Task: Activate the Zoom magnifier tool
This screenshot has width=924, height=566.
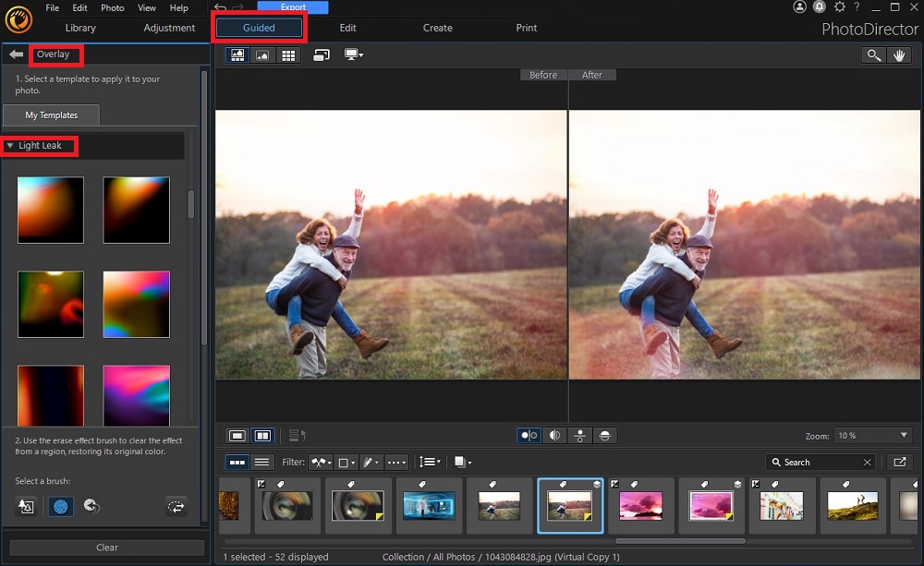Action: [x=873, y=54]
